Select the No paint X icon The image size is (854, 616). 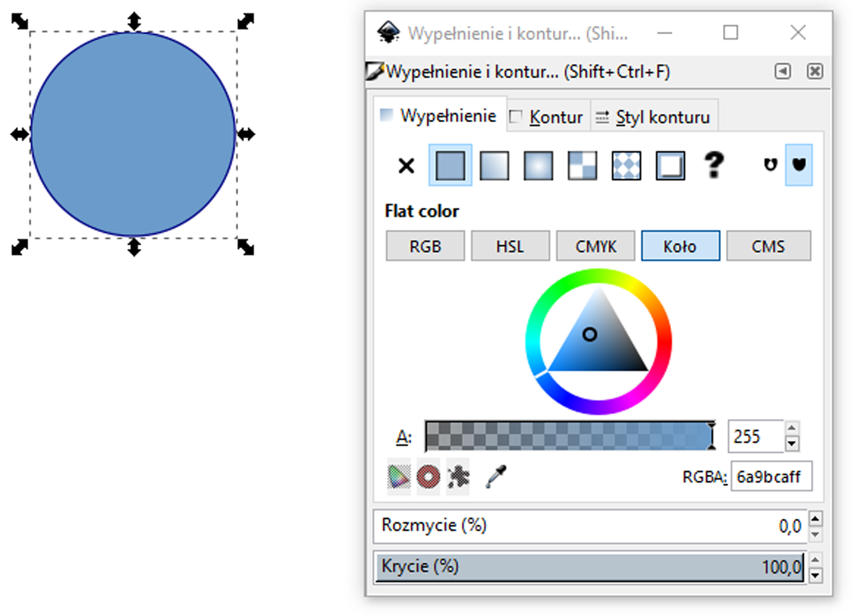tap(406, 166)
